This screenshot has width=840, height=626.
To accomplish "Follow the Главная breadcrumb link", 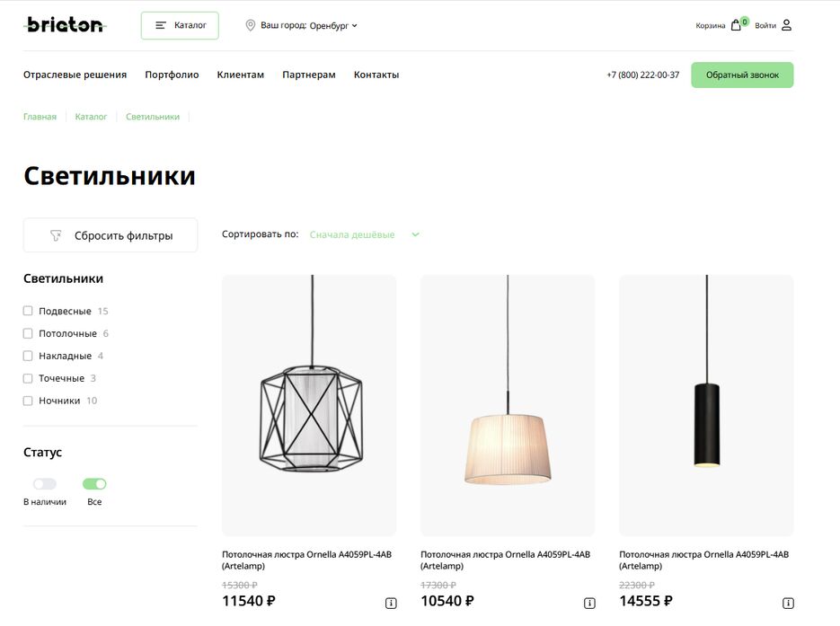I will pyautogui.click(x=40, y=117).
